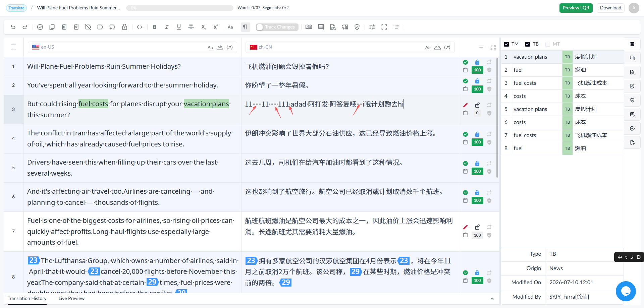
Task: Toggle case-sensitive match in source filter
Action: click(x=210, y=48)
